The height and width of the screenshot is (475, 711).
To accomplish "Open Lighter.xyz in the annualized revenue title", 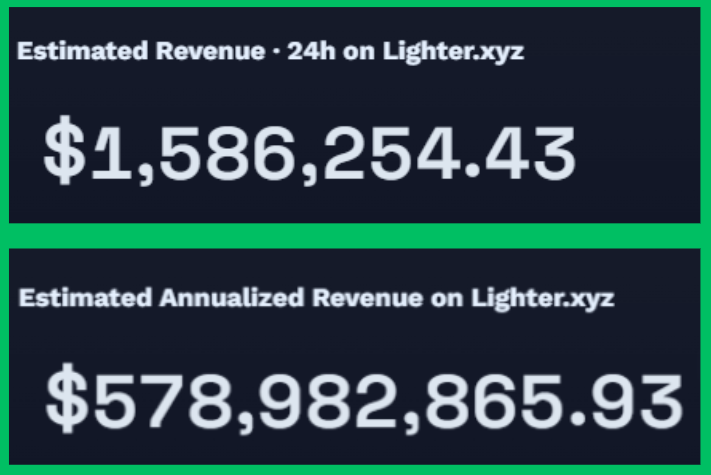I will pos(545,298).
